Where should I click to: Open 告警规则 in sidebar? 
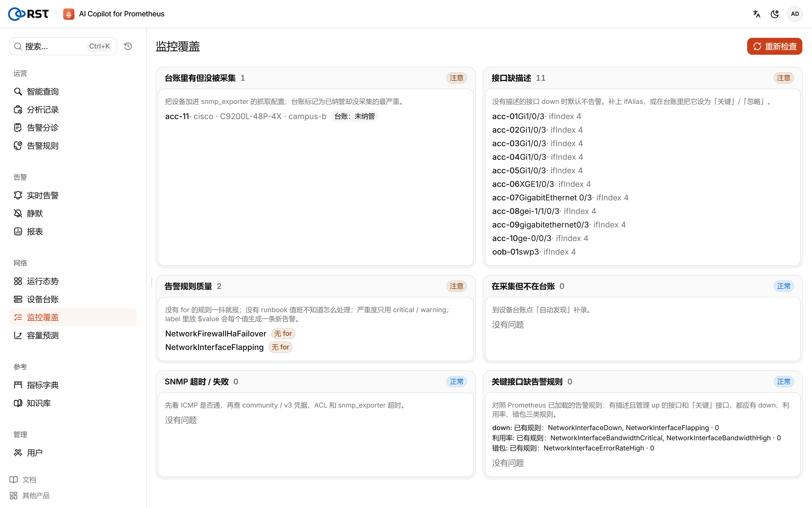coord(73,146)
